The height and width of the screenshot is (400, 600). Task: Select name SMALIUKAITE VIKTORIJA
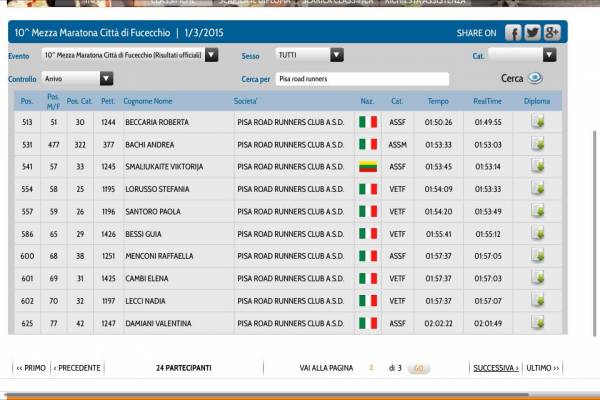pyautogui.click(x=164, y=167)
